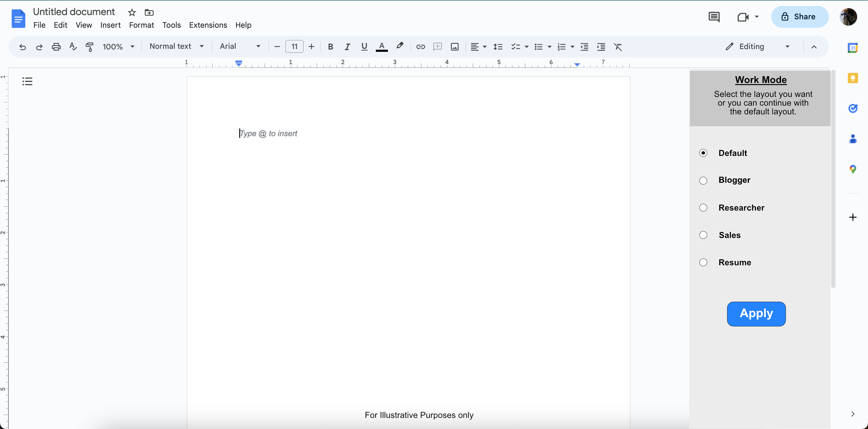Open the Format menu
This screenshot has width=868, height=429.
click(142, 25)
